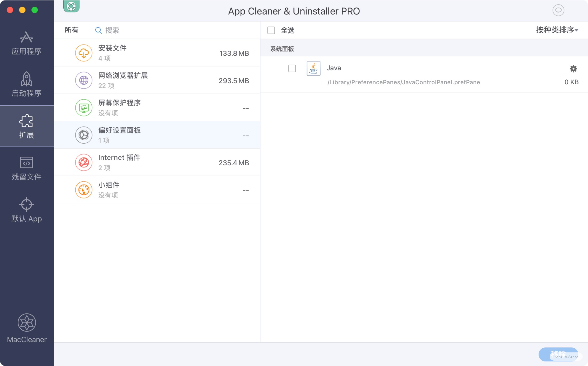Viewport: 588px width, 366px height.
Task: Minimize the window with yellow button
Action: pos(22,10)
